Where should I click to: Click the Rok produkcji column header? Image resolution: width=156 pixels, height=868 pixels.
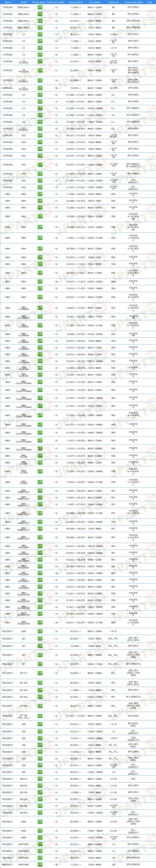click(x=76, y=2)
